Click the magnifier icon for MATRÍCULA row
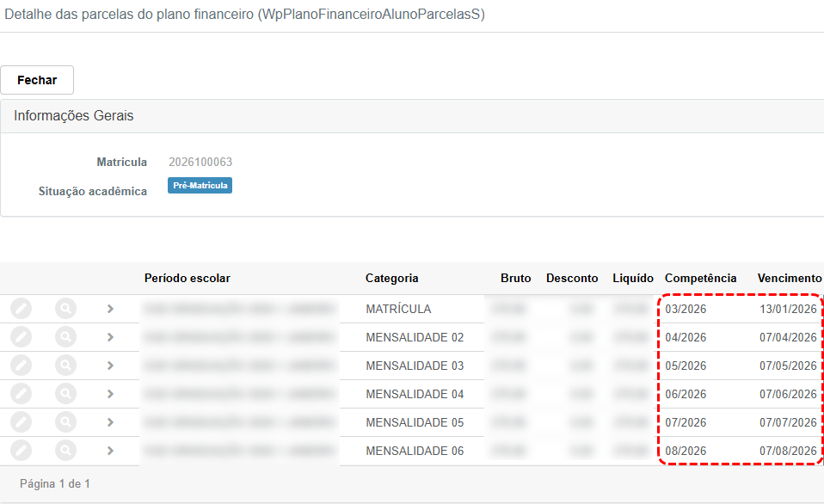Screen dimensions: 824x504 coord(65,309)
